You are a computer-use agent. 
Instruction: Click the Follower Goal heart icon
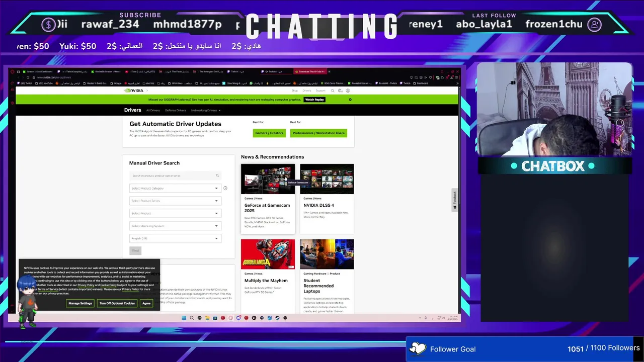pos(418,348)
